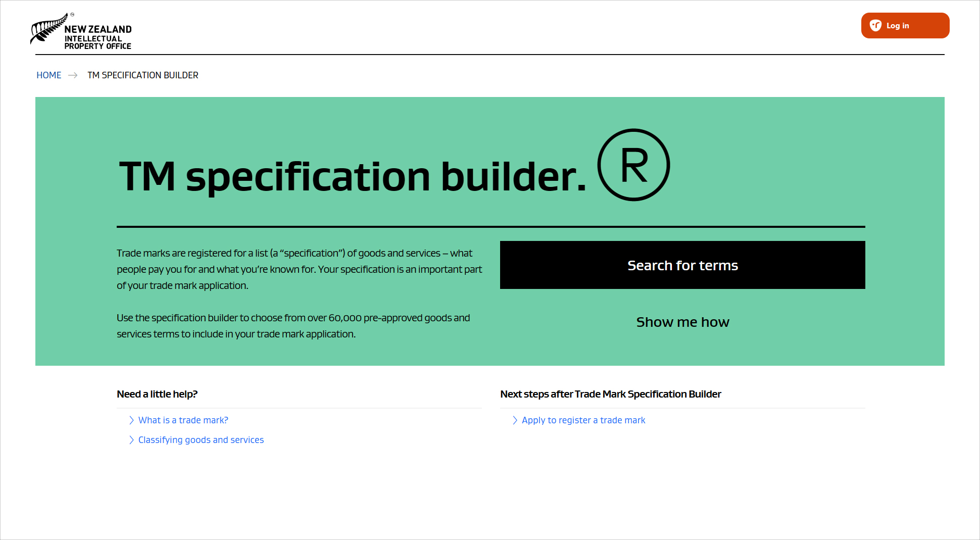Click the 'Need a little help?' heading

click(157, 394)
